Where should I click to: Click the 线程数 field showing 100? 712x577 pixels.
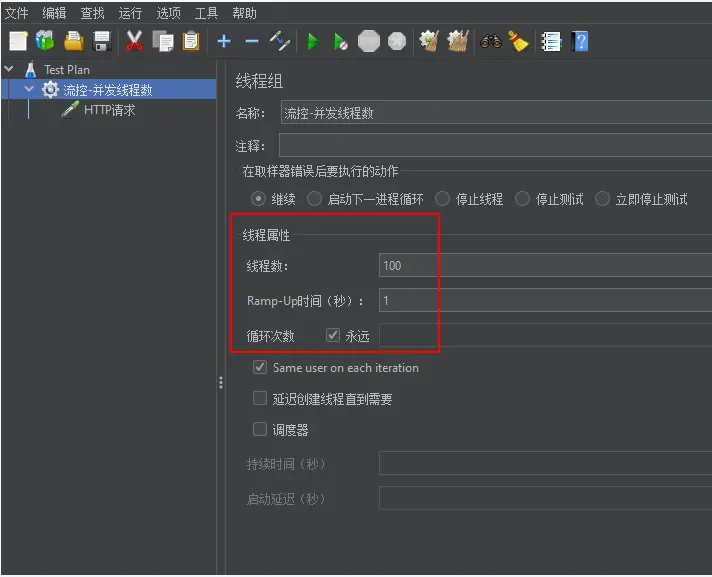click(545, 265)
